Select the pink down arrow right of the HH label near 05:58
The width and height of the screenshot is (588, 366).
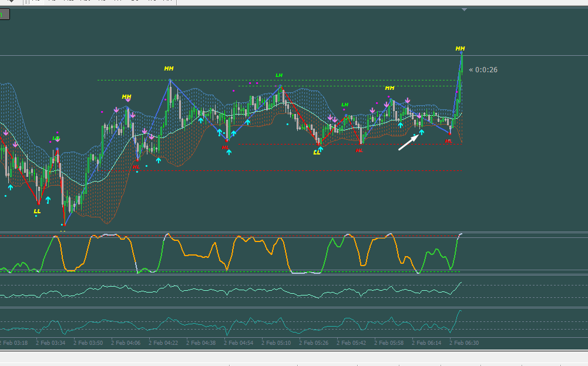(408, 100)
